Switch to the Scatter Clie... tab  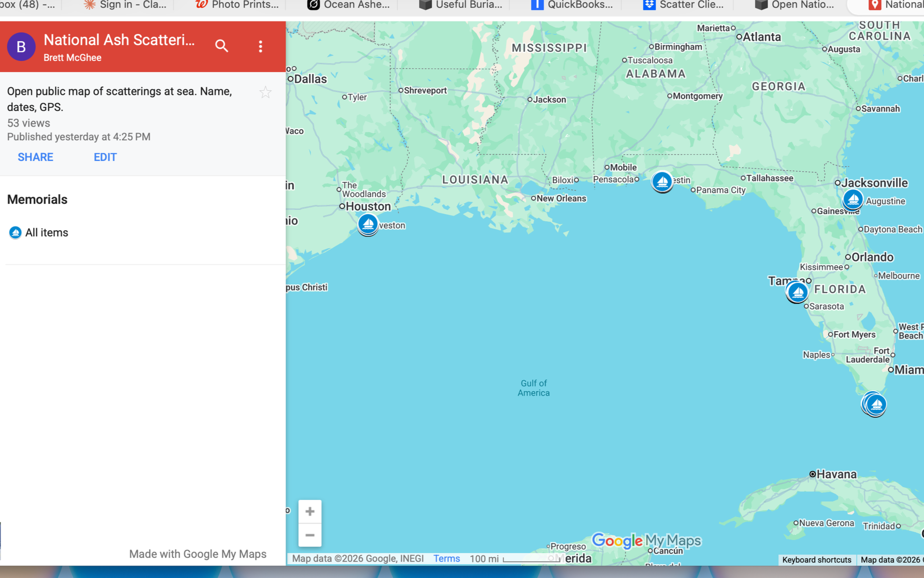click(683, 5)
